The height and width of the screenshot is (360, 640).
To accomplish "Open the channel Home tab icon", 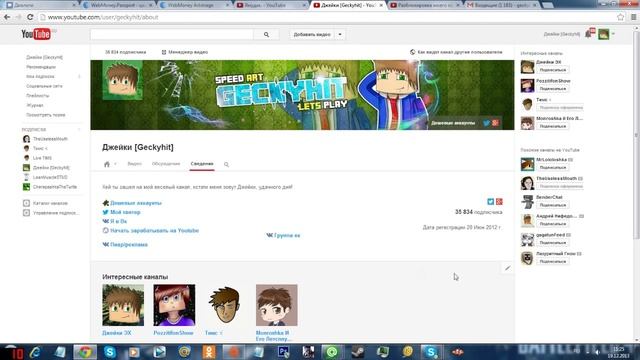I will 107,164.
